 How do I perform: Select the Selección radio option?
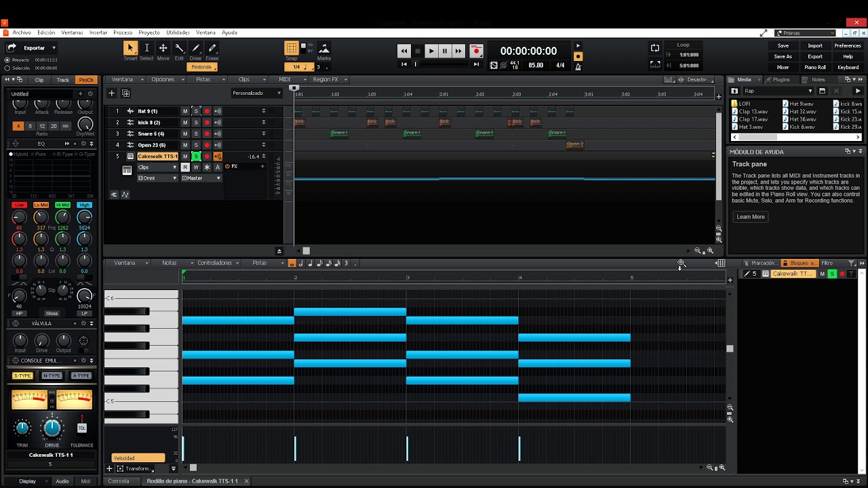pyautogui.click(x=7, y=68)
